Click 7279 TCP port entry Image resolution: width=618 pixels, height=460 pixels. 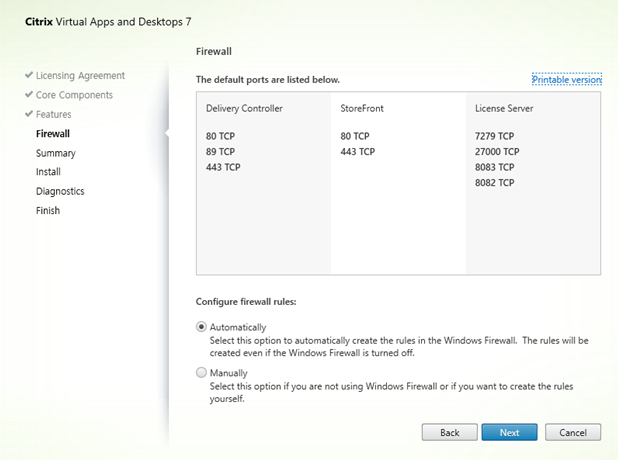coord(495,136)
